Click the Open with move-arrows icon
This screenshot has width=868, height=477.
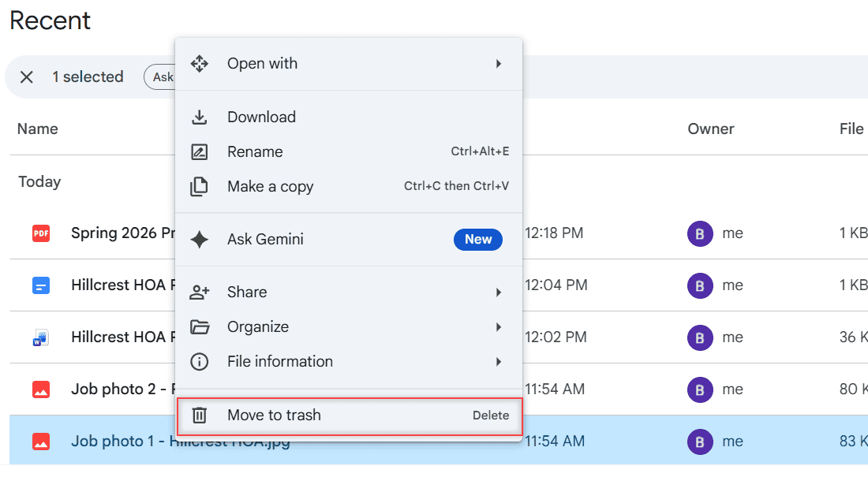pos(200,64)
